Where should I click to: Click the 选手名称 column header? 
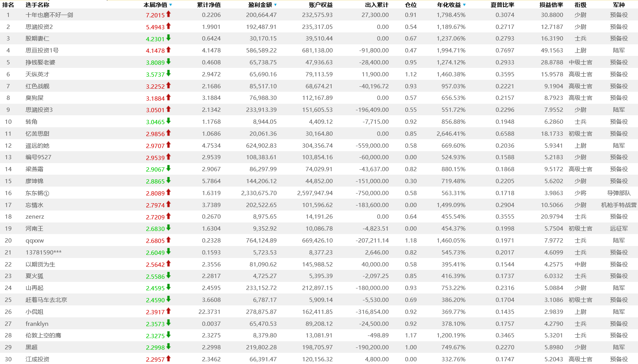(x=37, y=5)
